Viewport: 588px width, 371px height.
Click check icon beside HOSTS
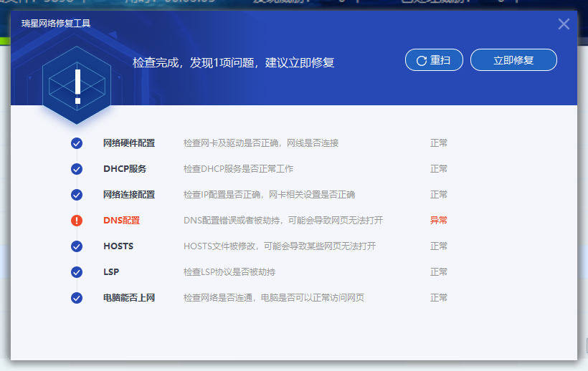click(x=77, y=246)
